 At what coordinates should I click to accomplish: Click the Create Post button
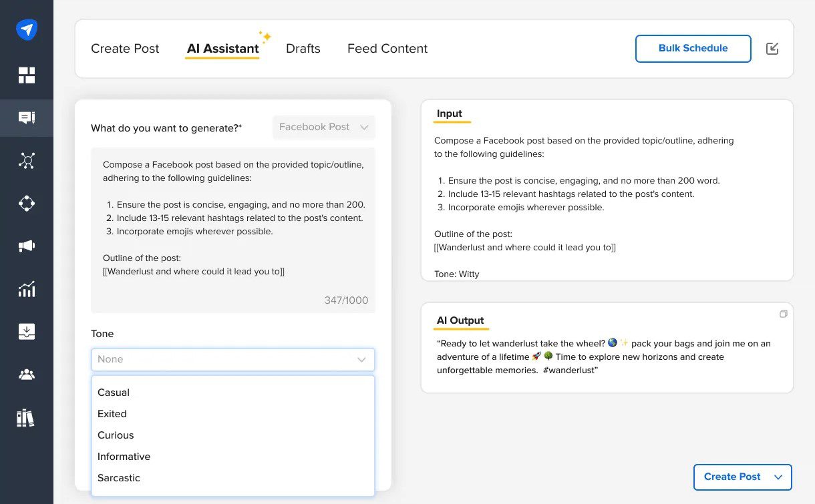click(x=731, y=477)
